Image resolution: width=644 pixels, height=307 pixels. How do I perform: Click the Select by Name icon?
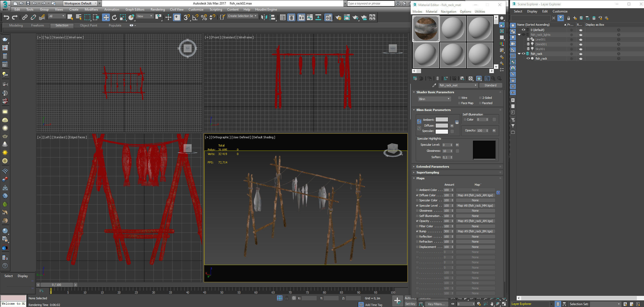click(79, 17)
